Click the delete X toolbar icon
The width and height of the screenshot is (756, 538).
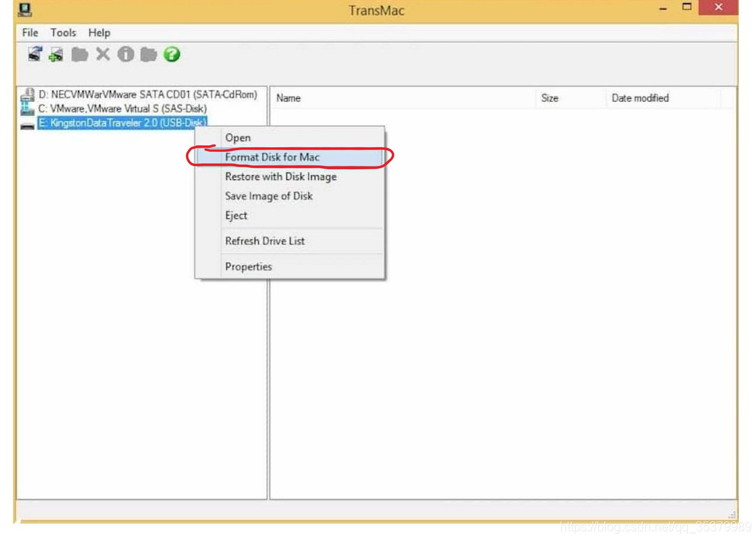pyautogui.click(x=103, y=55)
